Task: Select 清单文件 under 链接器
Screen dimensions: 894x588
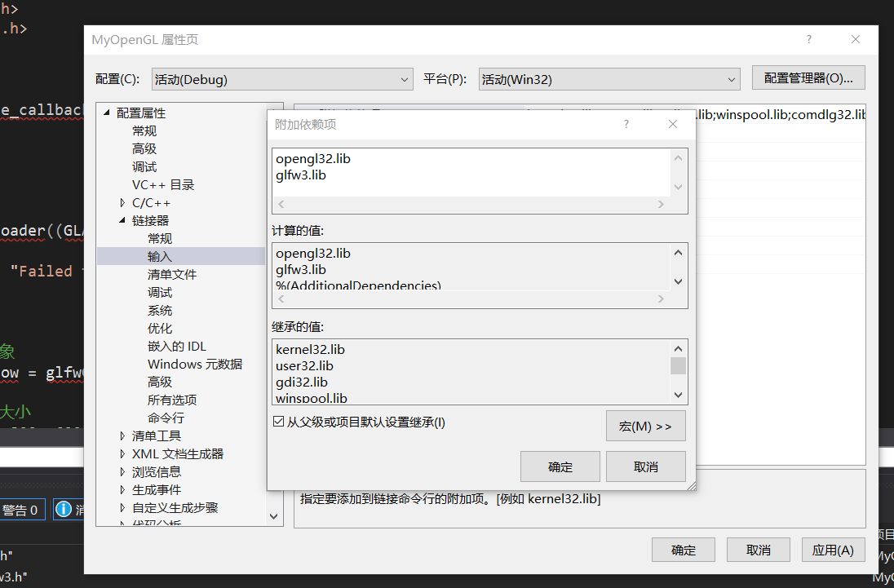Action: click(x=172, y=275)
